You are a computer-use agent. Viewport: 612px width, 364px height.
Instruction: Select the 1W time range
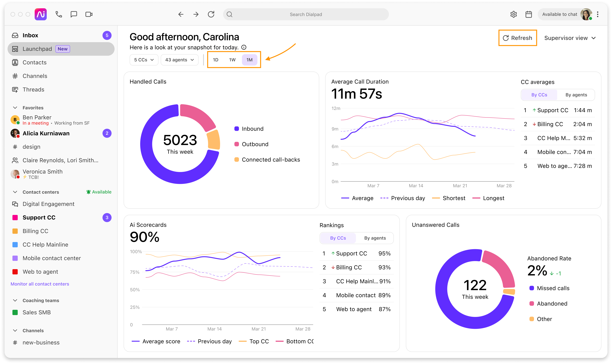(x=232, y=60)
